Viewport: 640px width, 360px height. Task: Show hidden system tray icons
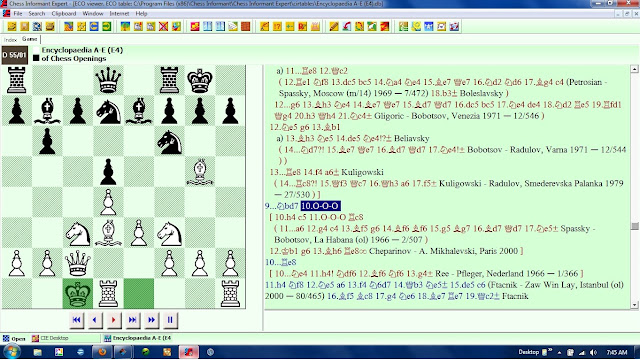(559, 352)
